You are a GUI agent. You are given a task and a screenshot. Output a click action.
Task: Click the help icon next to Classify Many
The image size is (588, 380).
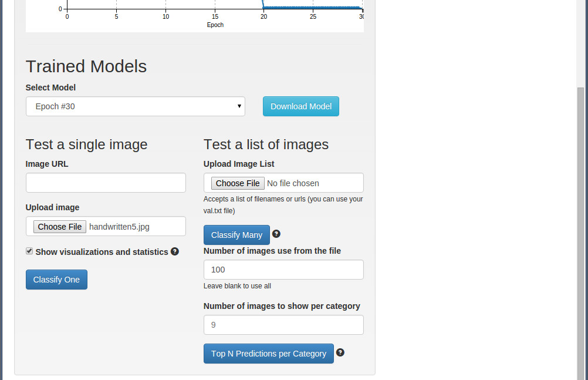[276, 234]
